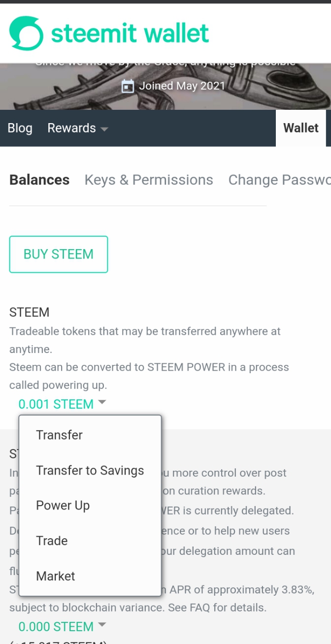Screen dimensions: 331x644
Task: Click the Steemit speech bubble logo icon
Action: coord(26,33)
